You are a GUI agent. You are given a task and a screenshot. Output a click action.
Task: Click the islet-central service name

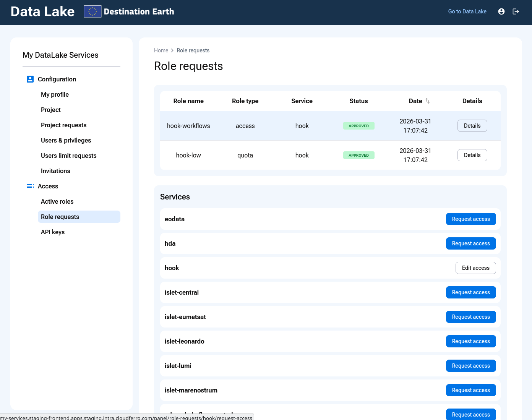pyautogui.click(x=182, y=292)
